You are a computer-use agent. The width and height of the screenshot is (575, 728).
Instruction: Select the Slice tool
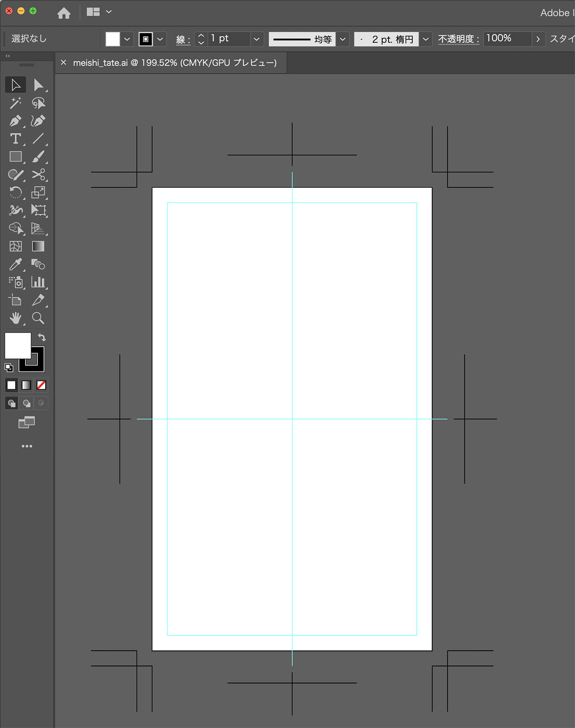(x=38, y=300)
